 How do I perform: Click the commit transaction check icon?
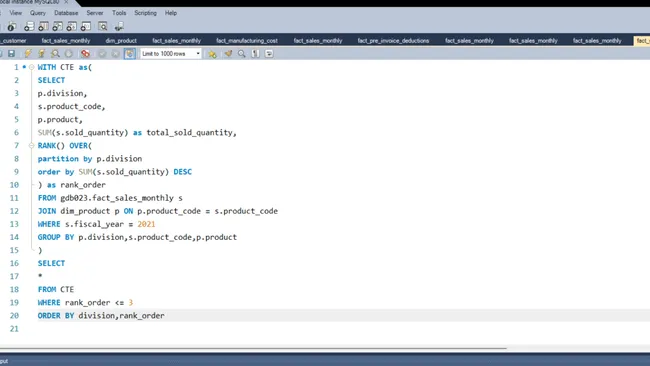pos(102,53)
